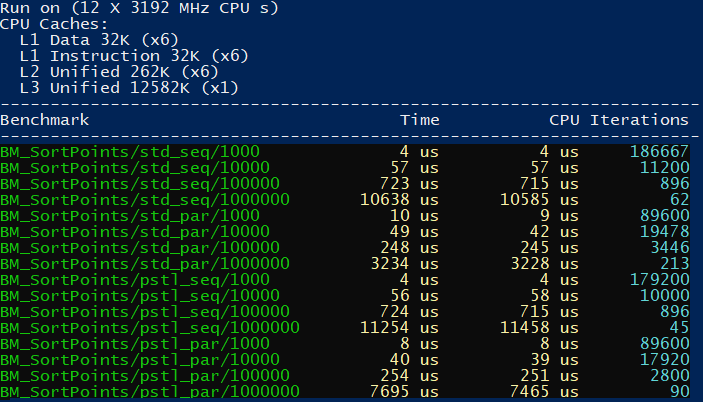Click the CPU column header
The width and height of the screenshot is (703, 402).
coord(564,120)
